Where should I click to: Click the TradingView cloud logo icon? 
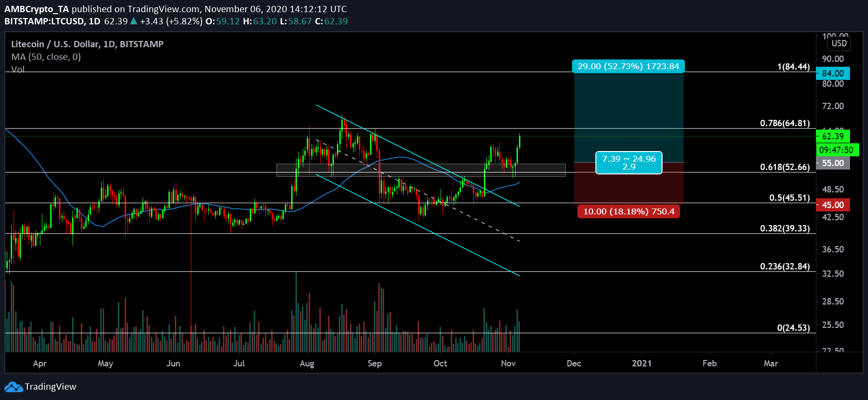14,387
